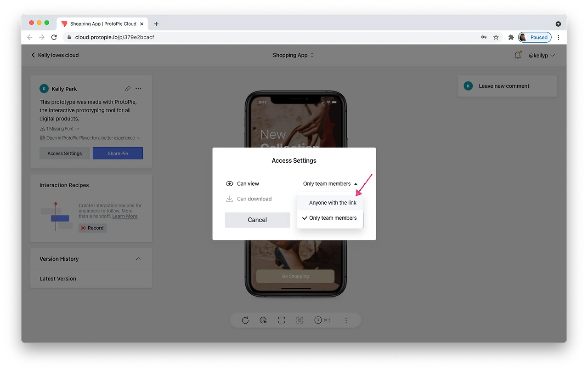Start an interaction recipe with Record

pyautogui.click(x=92, y=228)
